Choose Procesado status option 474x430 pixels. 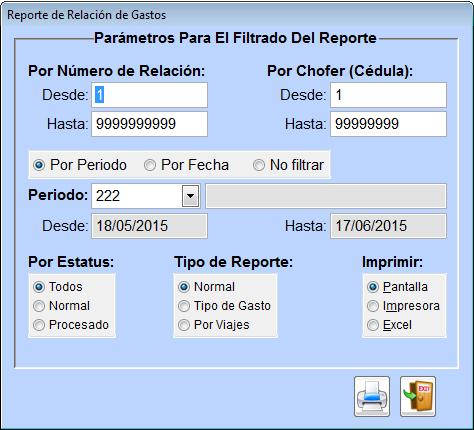click(71, 325)
